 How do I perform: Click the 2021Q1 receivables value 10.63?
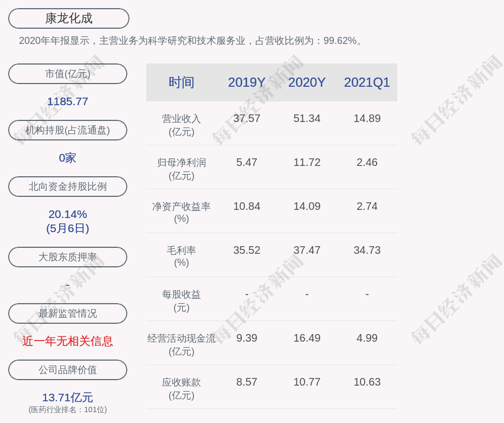point(367,382)
